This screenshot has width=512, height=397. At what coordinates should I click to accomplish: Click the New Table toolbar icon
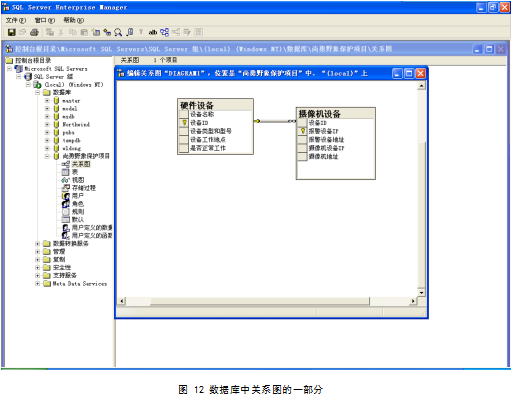tap(96, 32)
